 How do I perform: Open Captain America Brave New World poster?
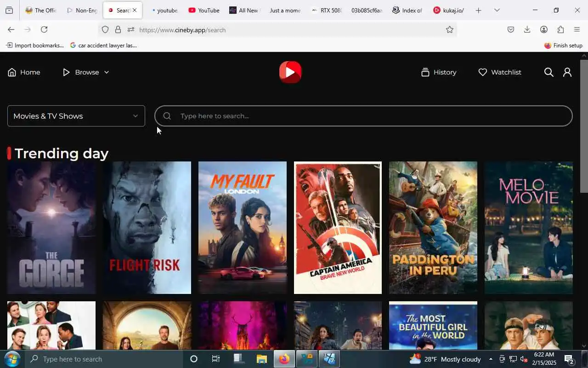click(x=338, y=228)
